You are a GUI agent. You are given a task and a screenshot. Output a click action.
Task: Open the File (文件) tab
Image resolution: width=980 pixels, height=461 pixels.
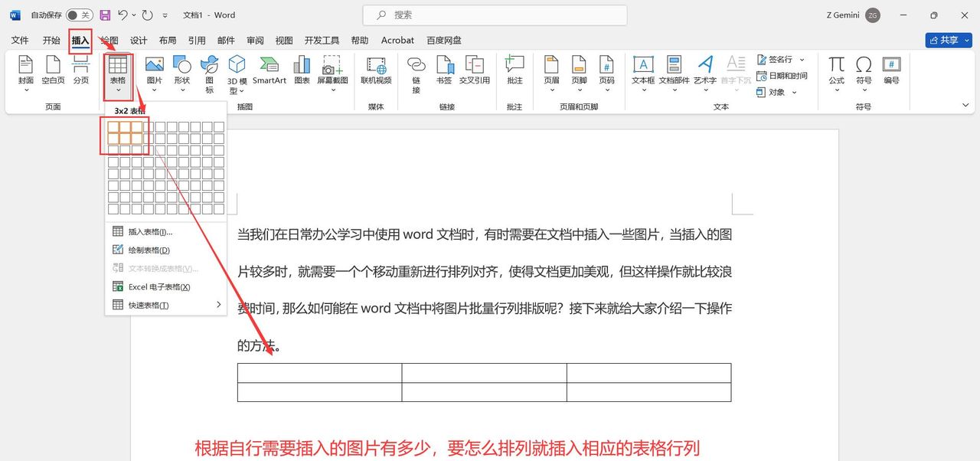tap(20, 41)
